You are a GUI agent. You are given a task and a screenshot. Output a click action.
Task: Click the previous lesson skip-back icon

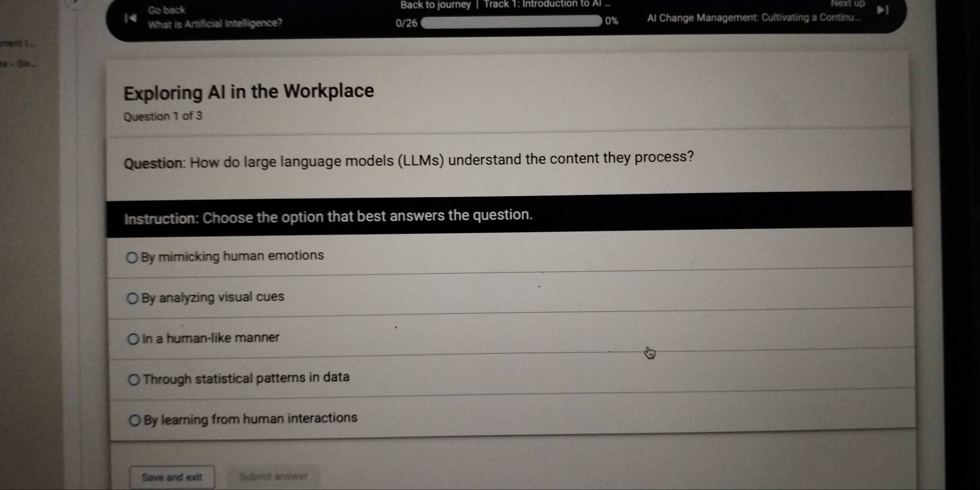point(130,18)
